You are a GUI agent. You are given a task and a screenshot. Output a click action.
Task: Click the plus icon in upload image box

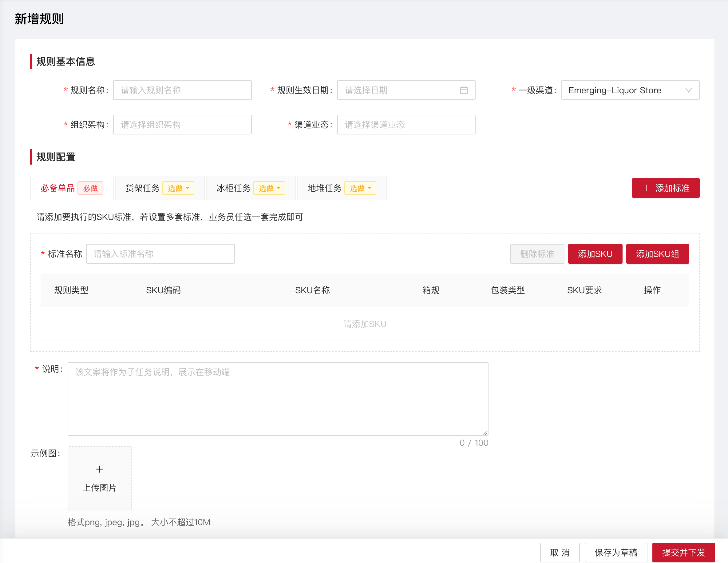[x=99, y=469]
